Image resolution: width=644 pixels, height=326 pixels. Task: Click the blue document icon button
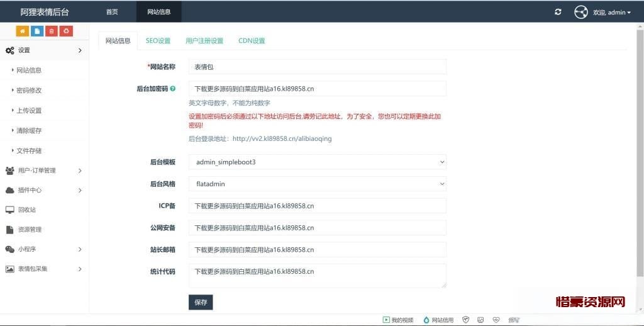[x=37, y=31]
